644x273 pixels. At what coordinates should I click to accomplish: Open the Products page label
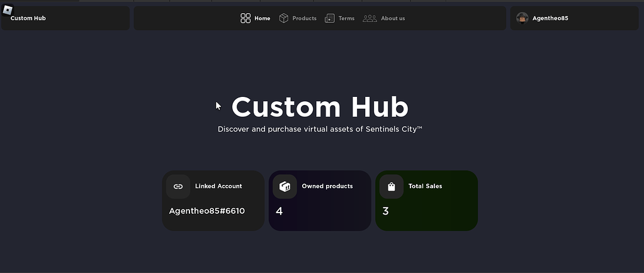[x=305, y=18]
